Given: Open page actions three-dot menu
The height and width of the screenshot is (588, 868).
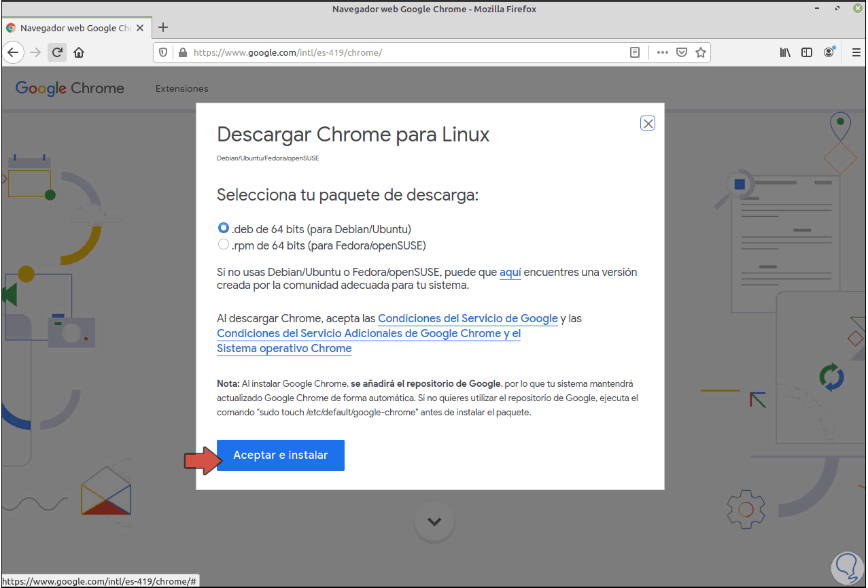Looking at the screenshot, I should click(x=663, y=52).
